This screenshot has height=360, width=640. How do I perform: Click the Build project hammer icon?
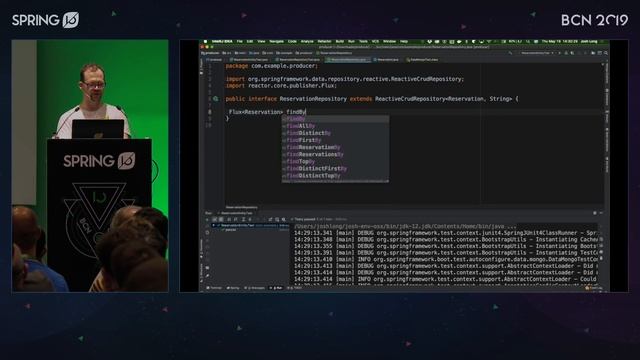[510, 53]
